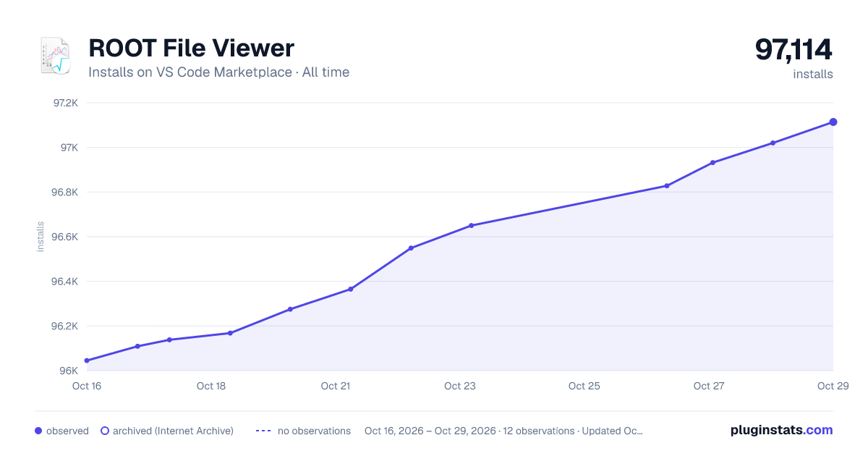
Task: Click the 96K y-axis label
Action: tap(69, 371)
